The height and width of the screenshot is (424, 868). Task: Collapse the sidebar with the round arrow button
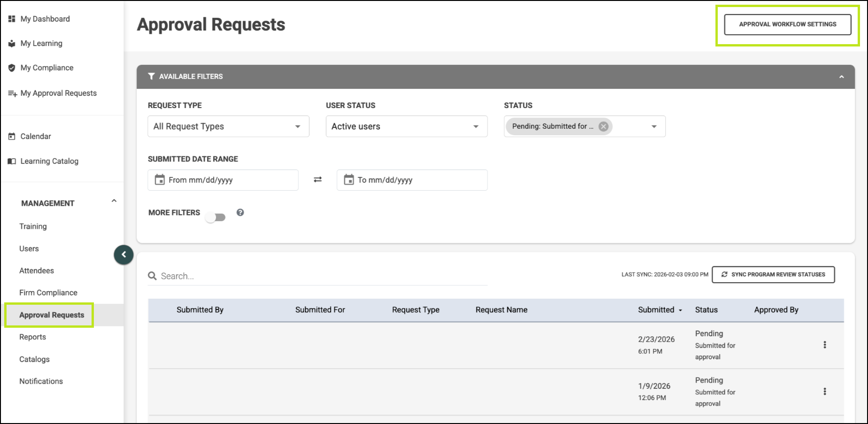pyautogui.click(x=123, y=255)
